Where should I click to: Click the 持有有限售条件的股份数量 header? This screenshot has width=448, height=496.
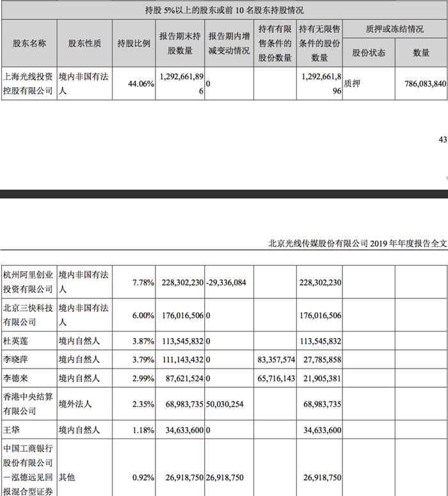275,44
